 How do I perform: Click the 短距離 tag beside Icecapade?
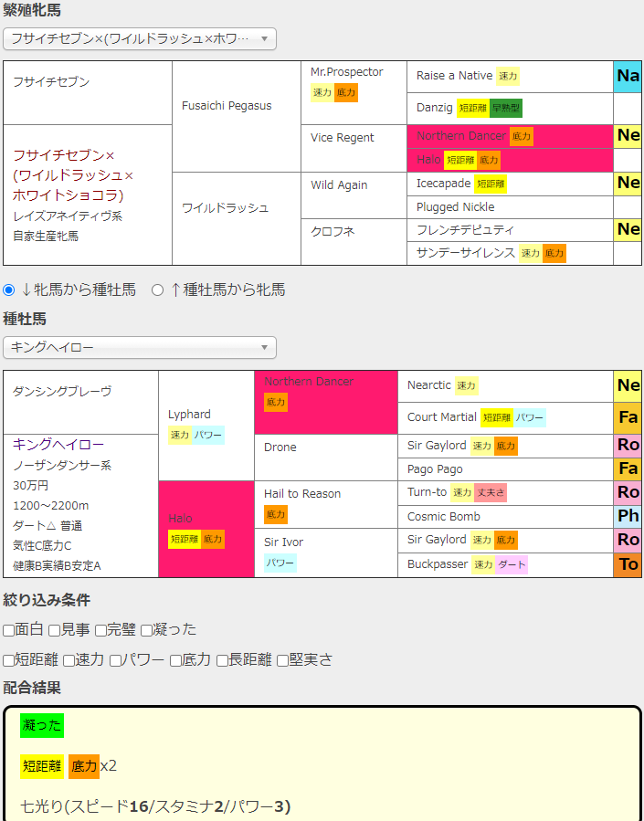[491, 184]
